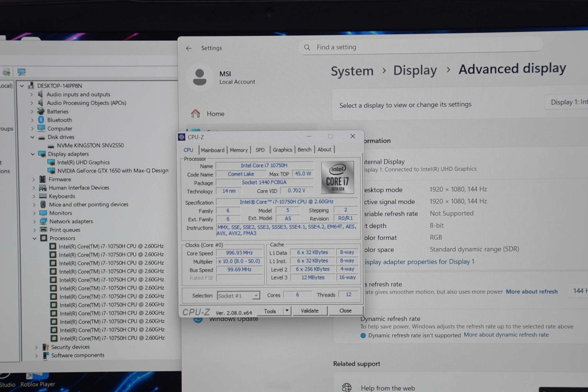Switch to the Graphics tab in CPU-Z
Image resolution: width=588 pixels, height=392 pixels.
[x=282, y=150]
